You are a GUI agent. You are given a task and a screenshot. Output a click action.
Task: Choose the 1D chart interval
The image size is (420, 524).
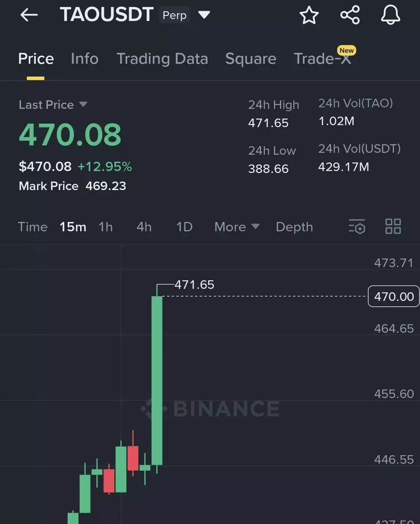tap(184, 227)
